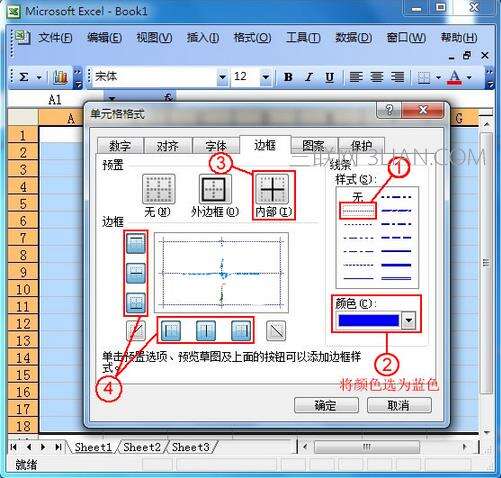This screenshot has height=478, width=501.
Task: Select the Outline (外边框) border preset
Action: pyautogui.click(x=215, y=189)
